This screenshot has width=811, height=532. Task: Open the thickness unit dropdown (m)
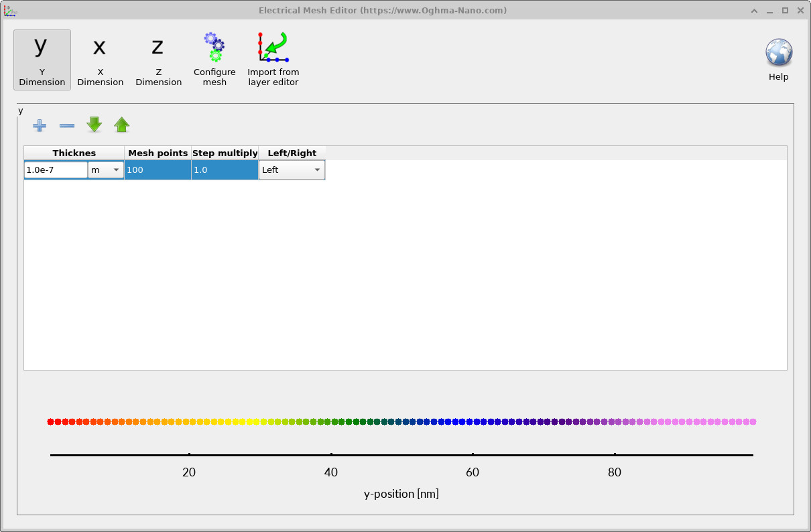click(106, 170)
